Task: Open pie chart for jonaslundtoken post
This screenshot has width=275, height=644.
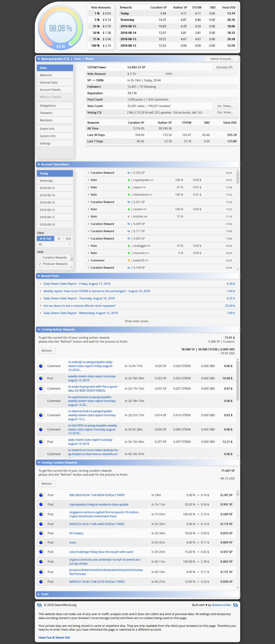Action: [x=41, y=572]
